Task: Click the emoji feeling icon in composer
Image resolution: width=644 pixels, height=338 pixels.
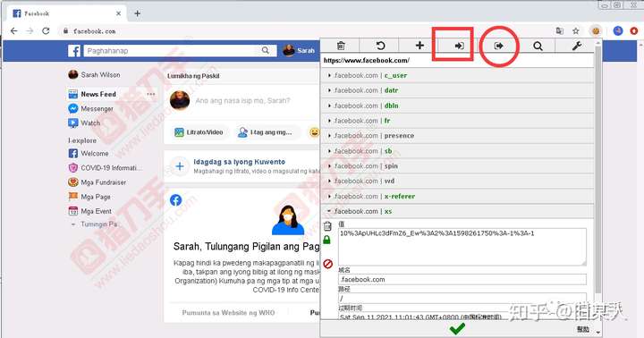Action: coord(314,132)
